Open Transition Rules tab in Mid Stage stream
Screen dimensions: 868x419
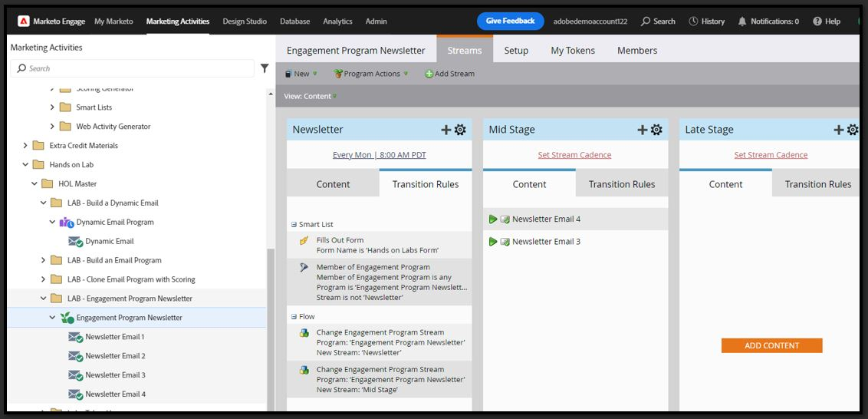(622, 184)
